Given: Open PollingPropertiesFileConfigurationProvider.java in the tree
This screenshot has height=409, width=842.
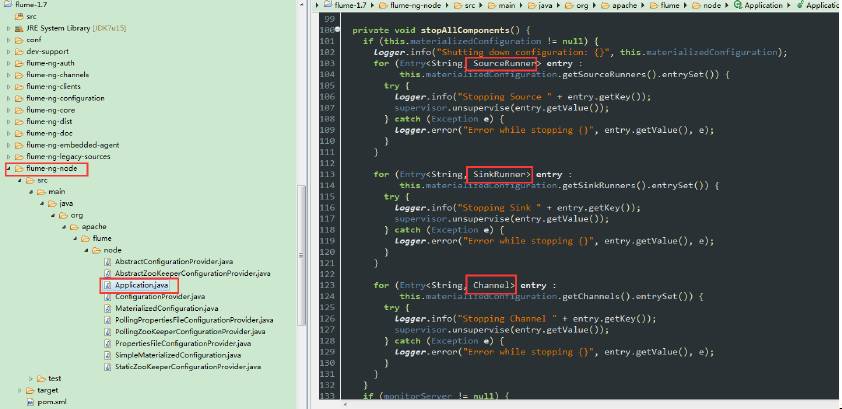Looking at the screenshot, I should click(194, 320).
